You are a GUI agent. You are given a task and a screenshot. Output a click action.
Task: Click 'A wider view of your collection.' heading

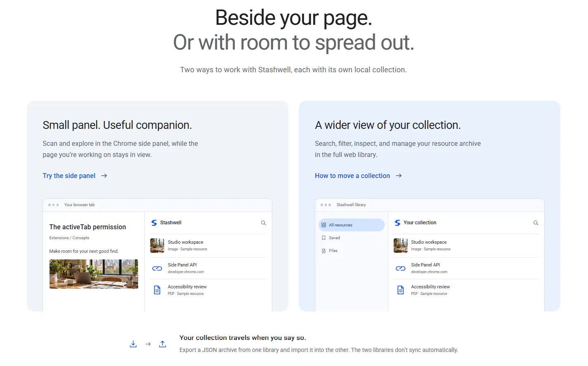pos(388,125)
